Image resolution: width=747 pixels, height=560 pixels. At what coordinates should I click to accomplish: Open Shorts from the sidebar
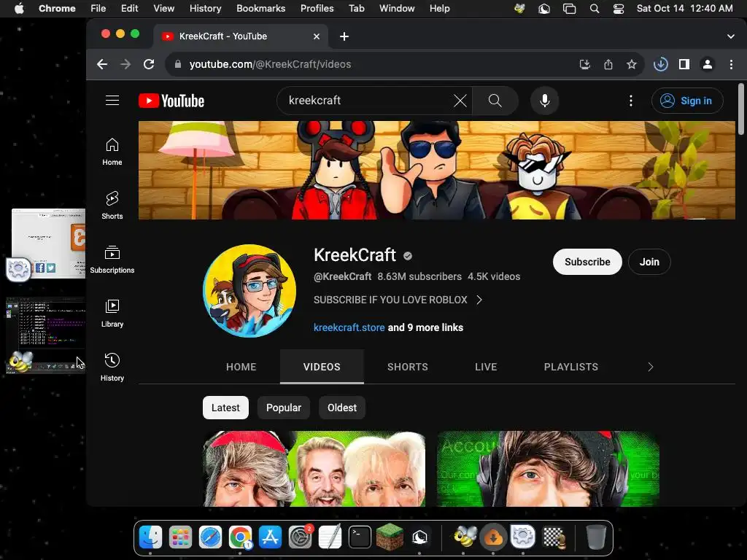click(x=112, y=205)
